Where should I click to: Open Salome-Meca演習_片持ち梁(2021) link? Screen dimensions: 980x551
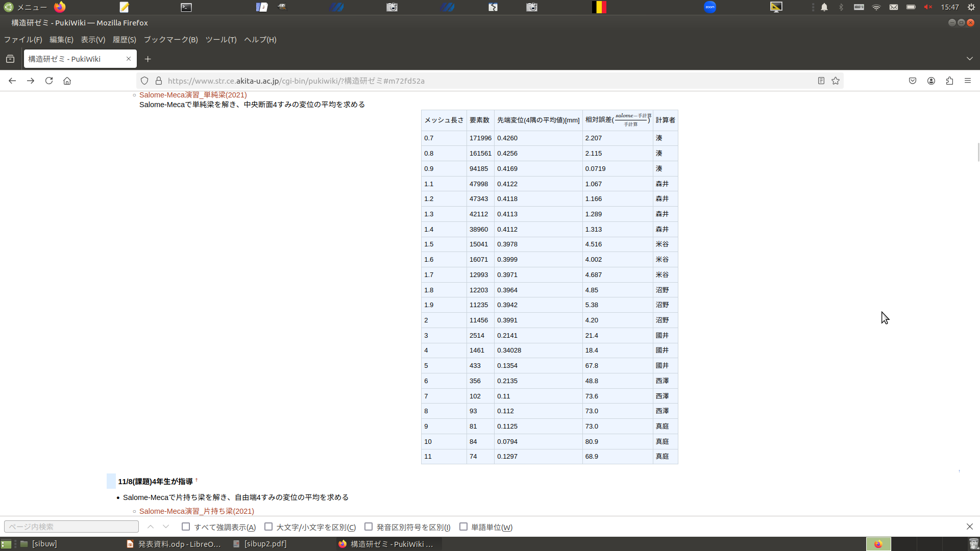point(197,511)
